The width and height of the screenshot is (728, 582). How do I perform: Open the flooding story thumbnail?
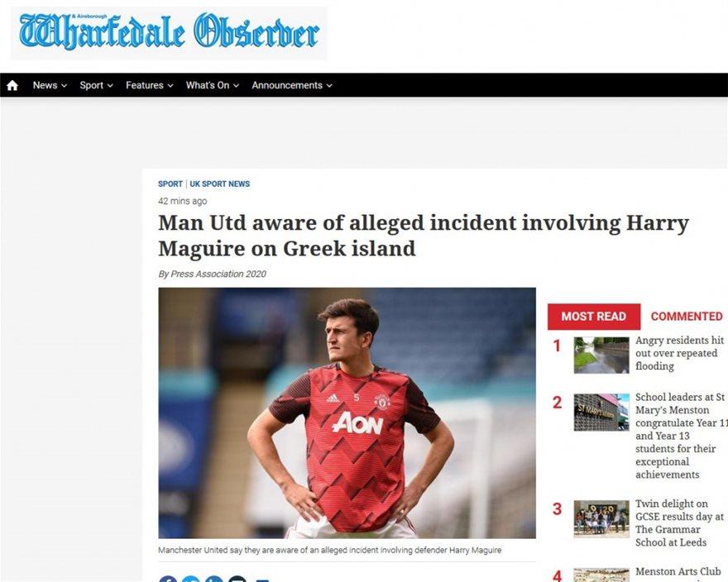[601, 355]
